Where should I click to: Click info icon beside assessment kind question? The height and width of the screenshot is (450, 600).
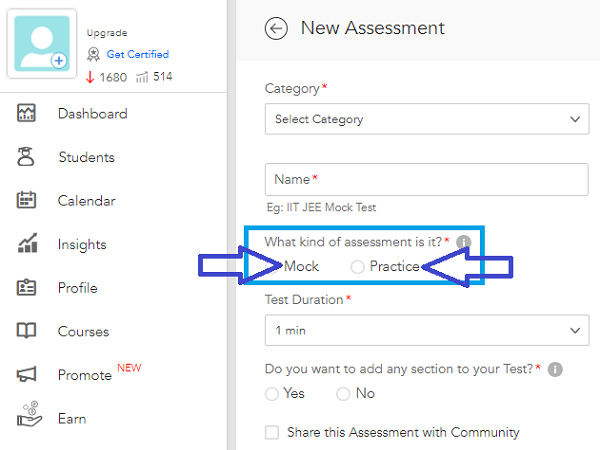coord(463,242)
